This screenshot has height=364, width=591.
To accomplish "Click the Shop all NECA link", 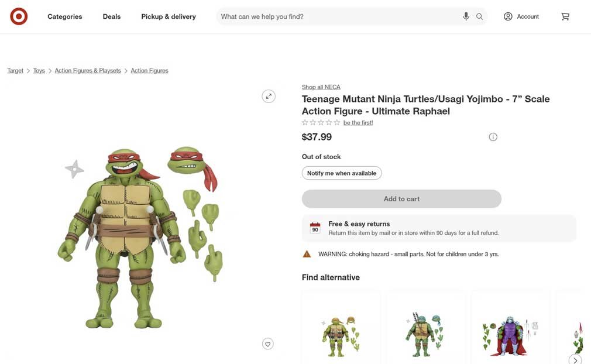I will coord(321,87).
